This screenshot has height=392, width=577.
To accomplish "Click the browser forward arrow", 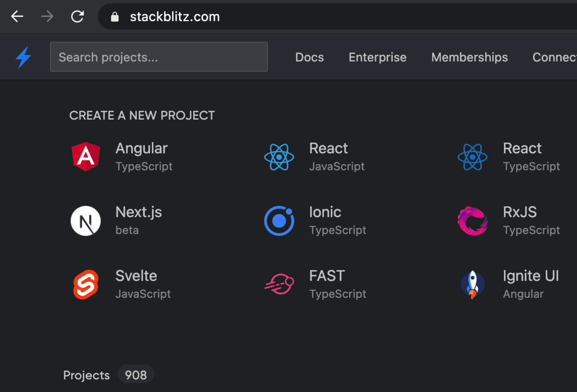I will click(x=47, y=17).
